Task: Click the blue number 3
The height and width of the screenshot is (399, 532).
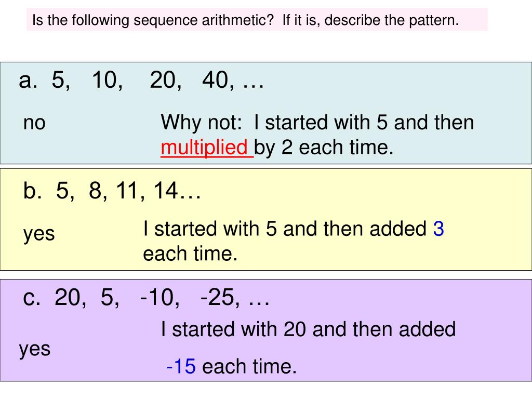Action: (x=438, y=229)
